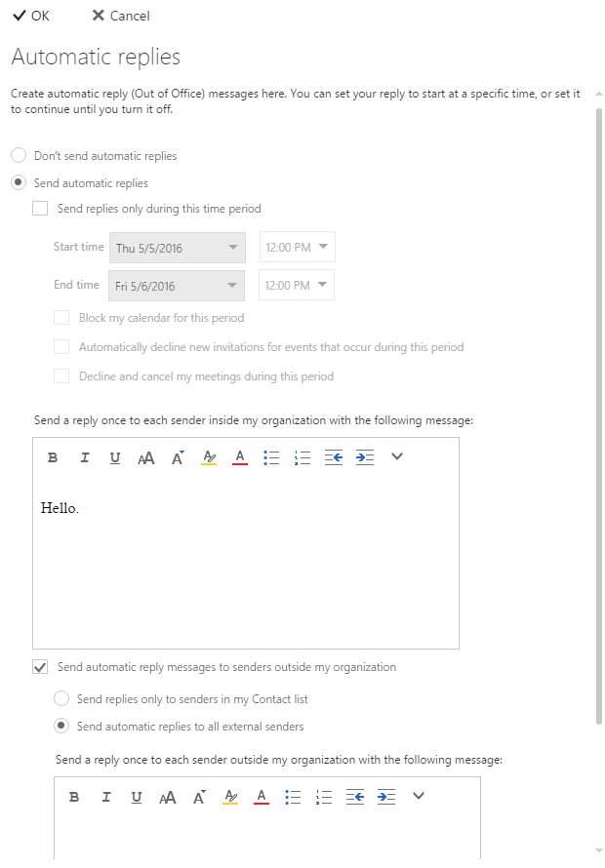Increase indent in outside-organization editor
The image size is (605, 868).
pos(386,797)
